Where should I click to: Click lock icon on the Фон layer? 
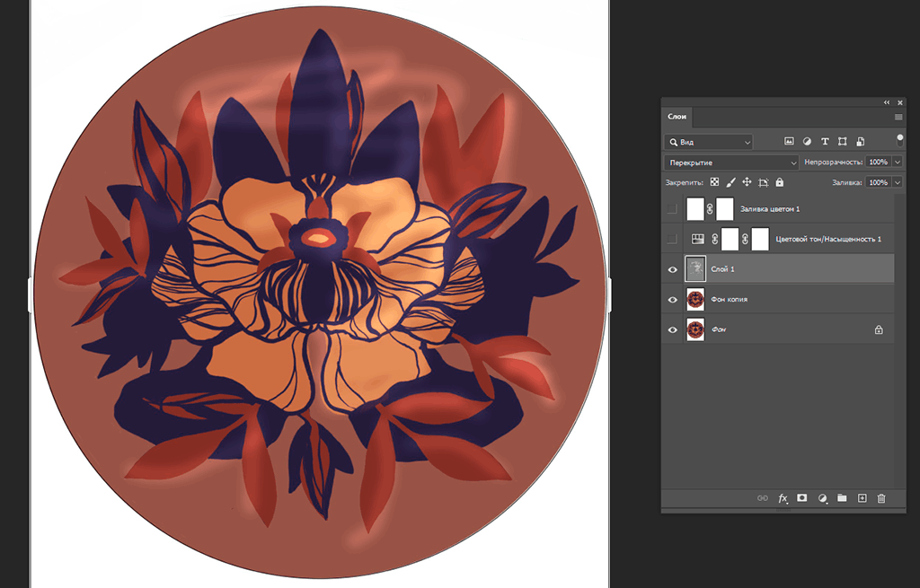879,329
